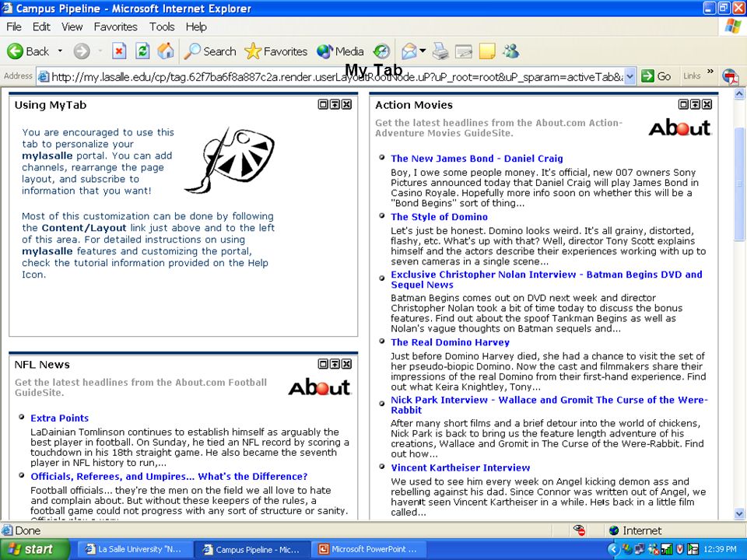Open the History icon in toolbar

[x=381, y=51]
